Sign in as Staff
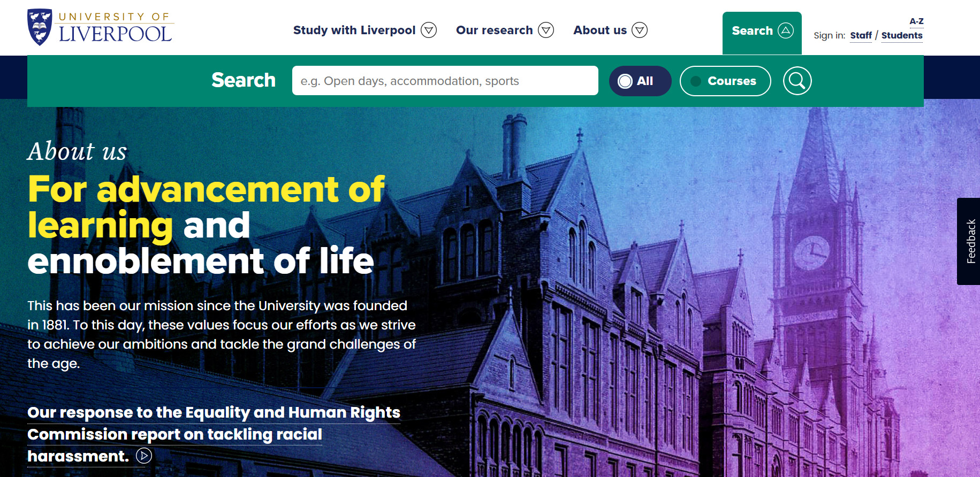 pos(861,35)
